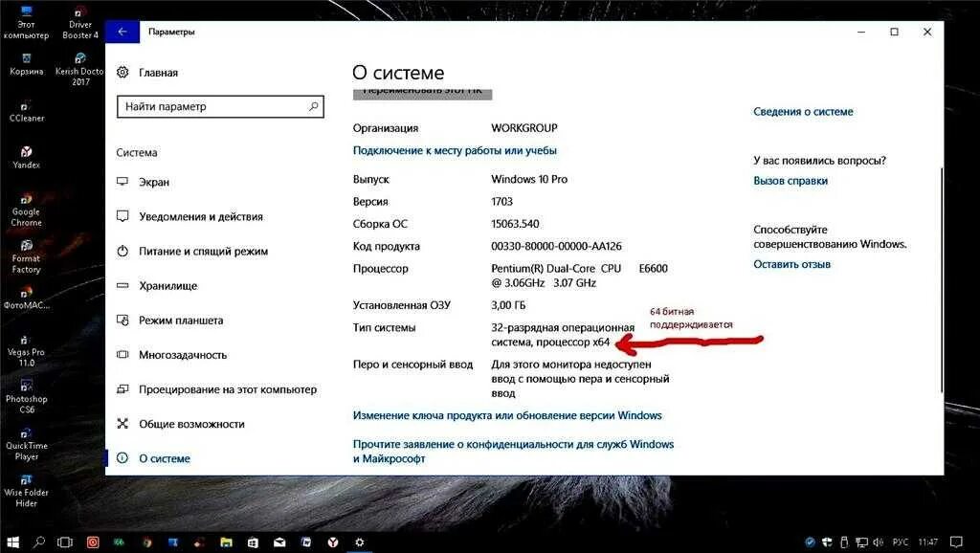Screen dimensions: 980x553
Task: Open Kerish Doctor 2017 desktop shortcut
Action: (80, 69)
